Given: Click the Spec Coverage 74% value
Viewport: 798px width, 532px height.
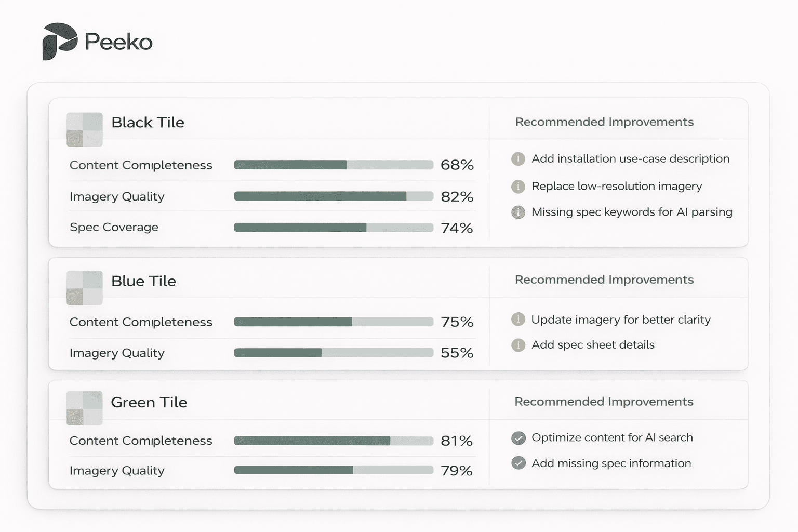Looking at the screenshot, I should click(x=457, y=228).
